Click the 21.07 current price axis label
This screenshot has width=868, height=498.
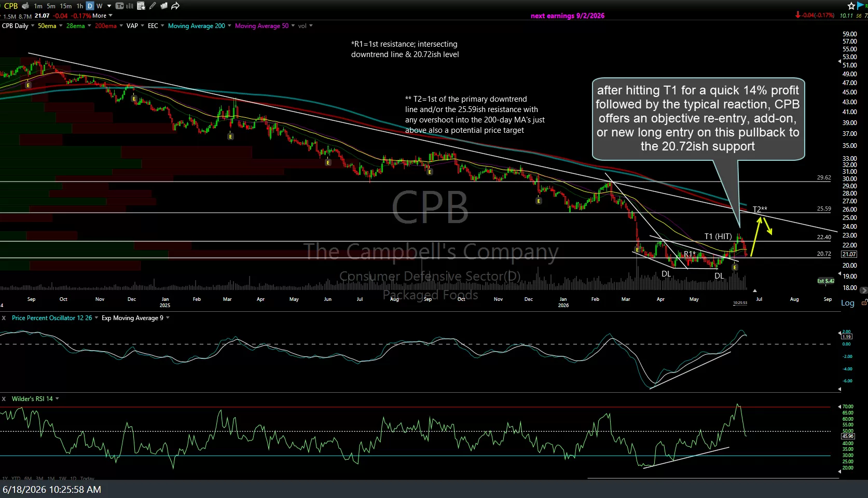pyautogui.click(x=849, y=254)
